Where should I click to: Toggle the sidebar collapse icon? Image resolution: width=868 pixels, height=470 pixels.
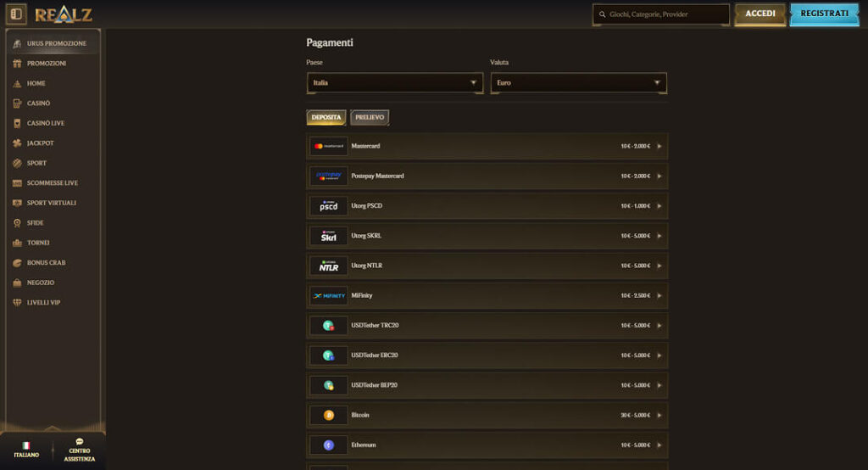point(16,14)
